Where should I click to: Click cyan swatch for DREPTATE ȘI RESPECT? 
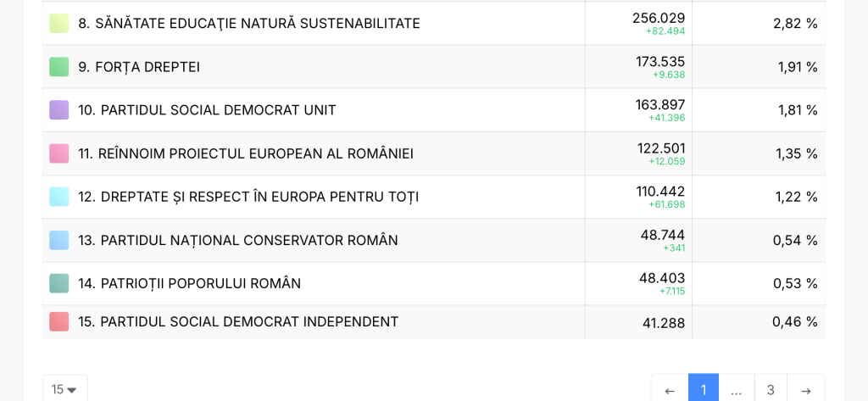pyautogui.click(x=59, y=197)
